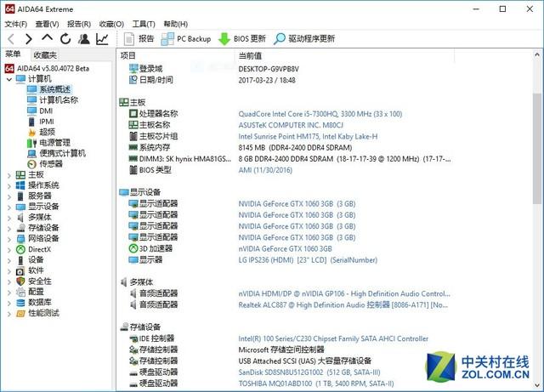Select DMI in the tree
The height and width of the screenshot is (392, 544).
coord(46,111)
